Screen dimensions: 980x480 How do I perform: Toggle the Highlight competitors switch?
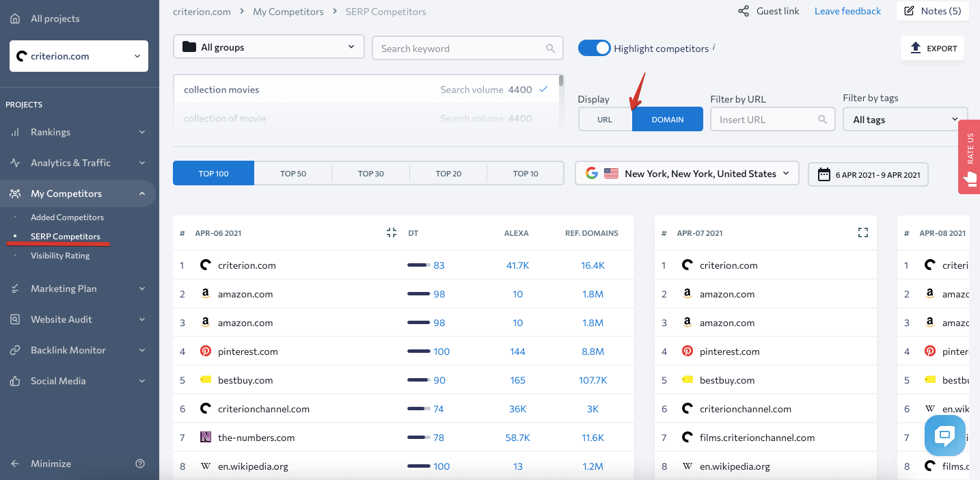point(594,48)
